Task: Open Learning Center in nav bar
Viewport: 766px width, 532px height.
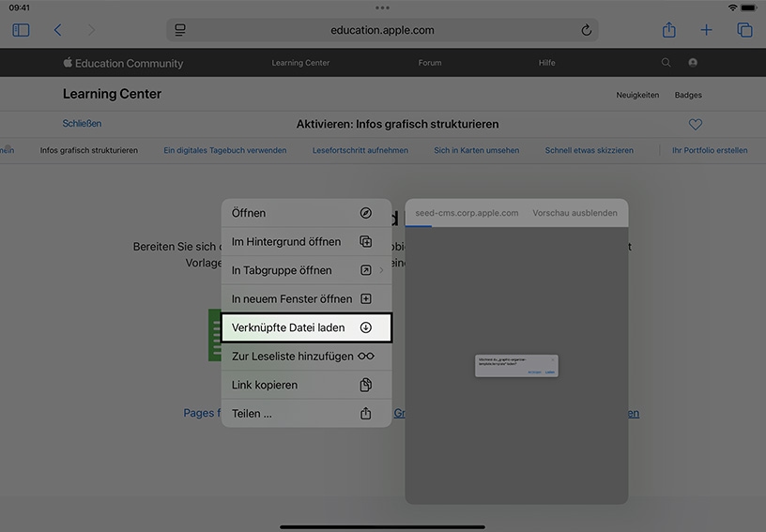Action: point(300,63)
